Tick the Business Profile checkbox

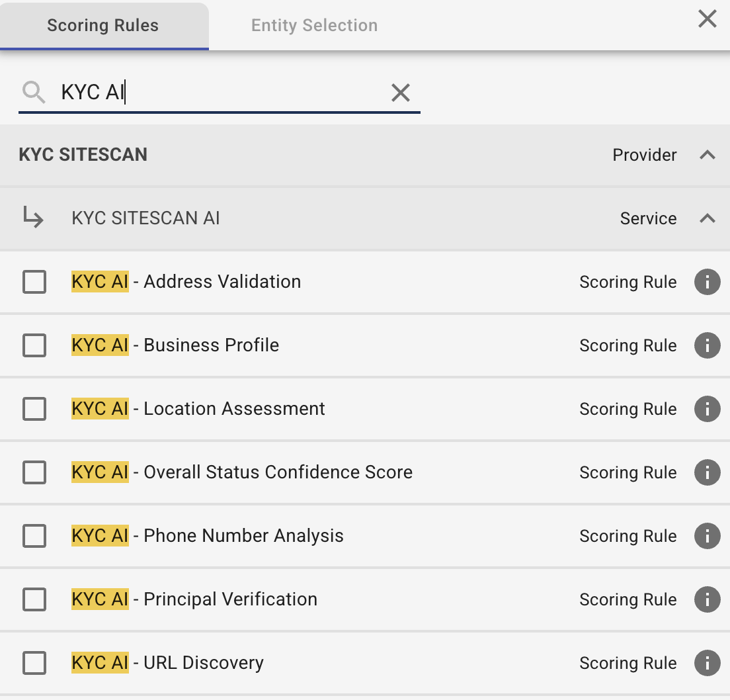[34, 345]
